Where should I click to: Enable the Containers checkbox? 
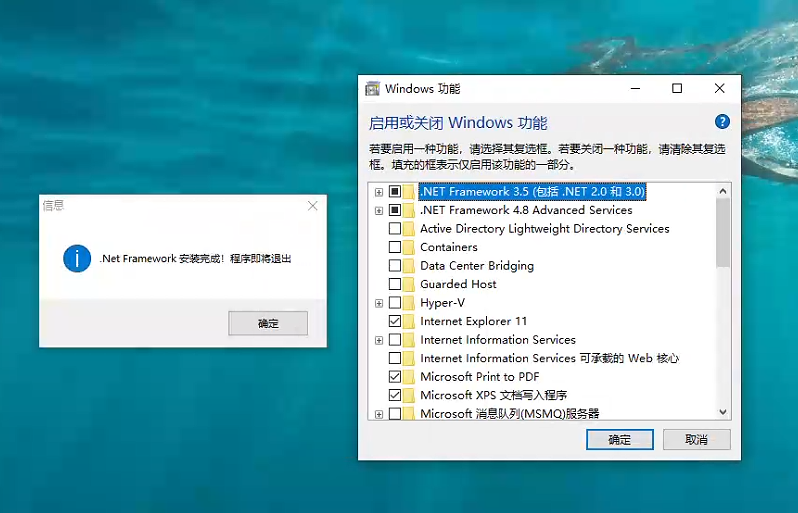pos(395,247)
